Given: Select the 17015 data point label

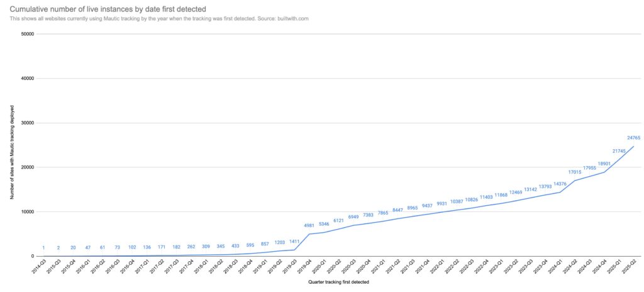Looking at the screenshot, I should click(x=575, y=172).
